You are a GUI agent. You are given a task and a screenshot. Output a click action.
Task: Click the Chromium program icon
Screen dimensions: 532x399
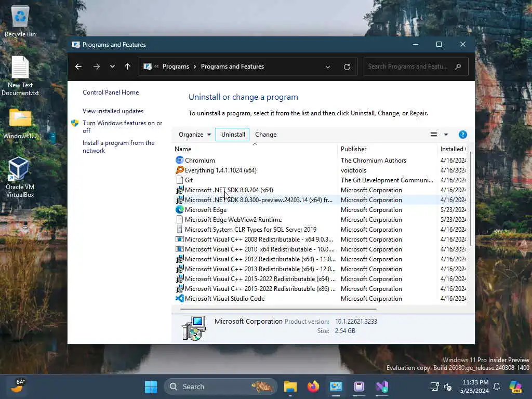click(x=179, y=160)
